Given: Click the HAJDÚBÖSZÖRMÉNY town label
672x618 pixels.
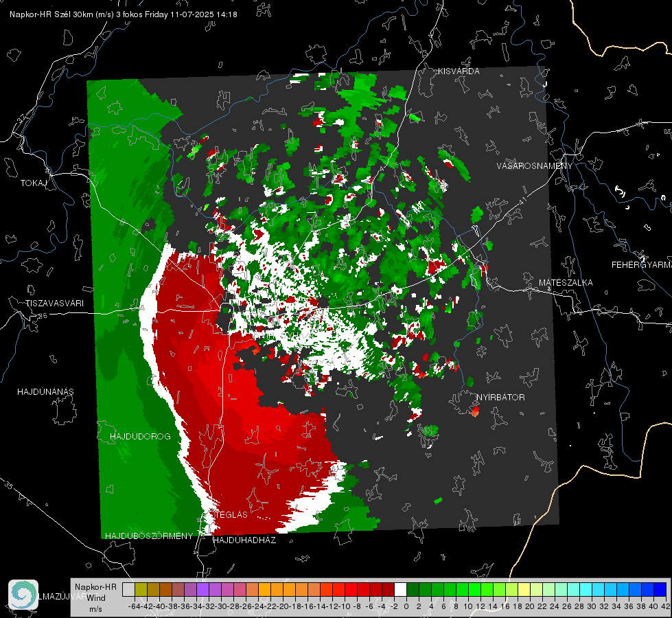Looking at the screenshot, I should click(x=149, y=536).
